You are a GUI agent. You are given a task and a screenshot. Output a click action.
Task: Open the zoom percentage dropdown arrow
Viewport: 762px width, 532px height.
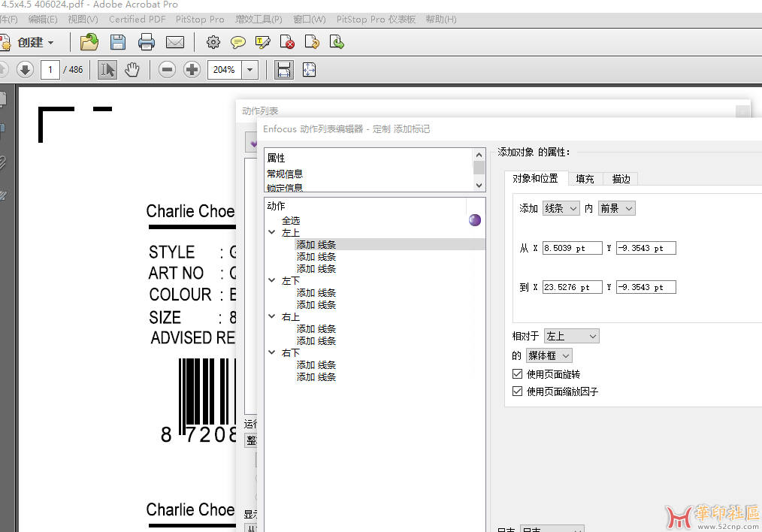pyautogui.click(x=249, y=69)
